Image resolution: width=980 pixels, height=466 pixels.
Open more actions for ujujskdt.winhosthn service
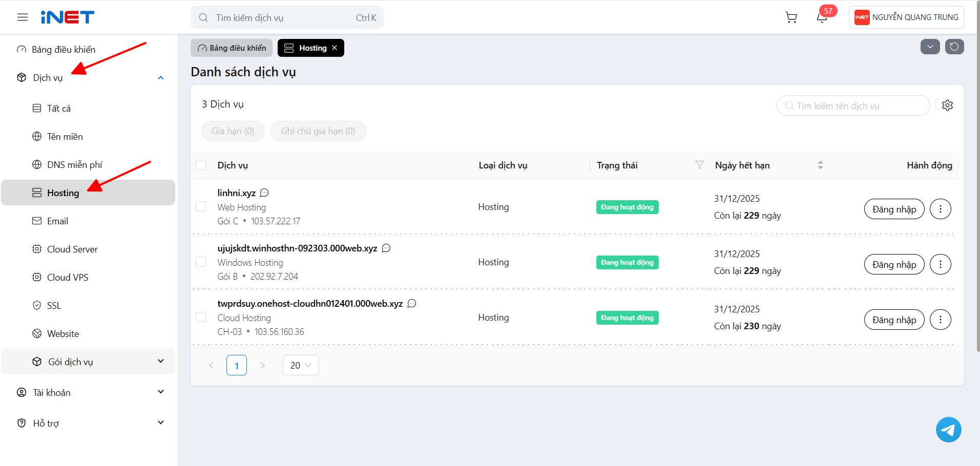tap(941, 264)
